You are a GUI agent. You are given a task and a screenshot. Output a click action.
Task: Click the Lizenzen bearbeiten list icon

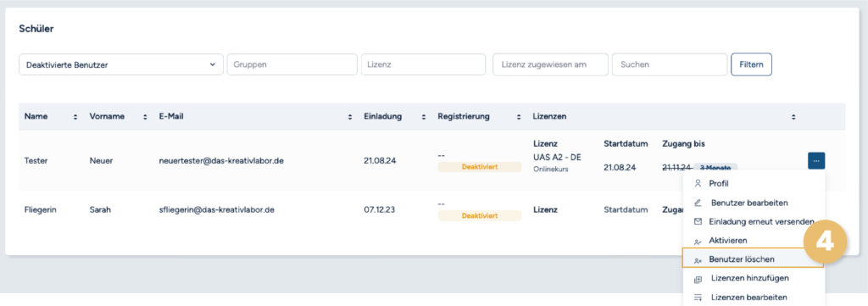(698, 298)
